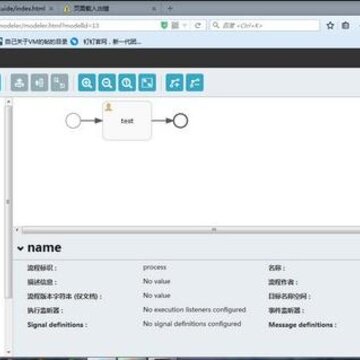Reset zoom to actual size
Screen dimensions: 360x360
[127, 83]
